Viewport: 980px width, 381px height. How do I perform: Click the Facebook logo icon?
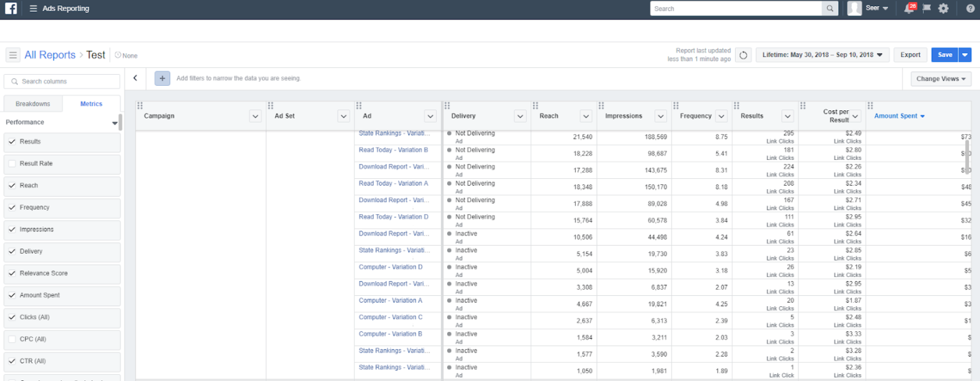click(11, 9)
